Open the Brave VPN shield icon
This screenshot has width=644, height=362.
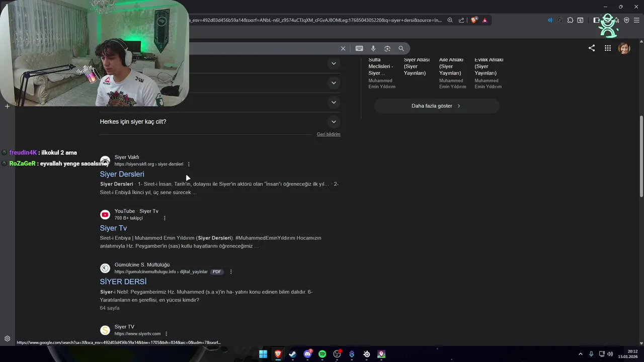(626, 20)
